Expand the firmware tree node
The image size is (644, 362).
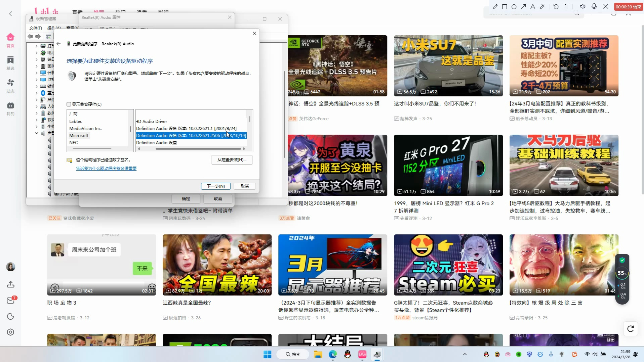coord(37,66)
